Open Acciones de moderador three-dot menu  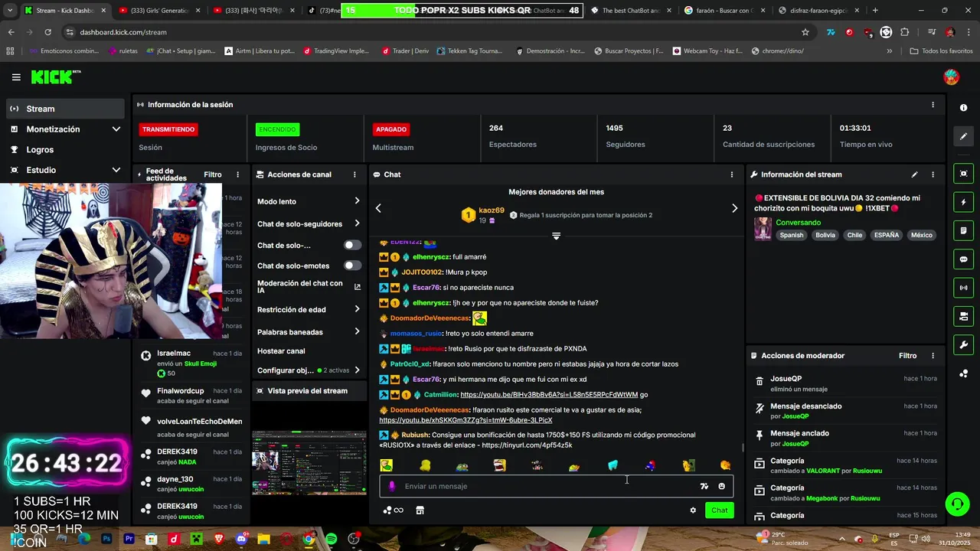(x=933, y=356)
